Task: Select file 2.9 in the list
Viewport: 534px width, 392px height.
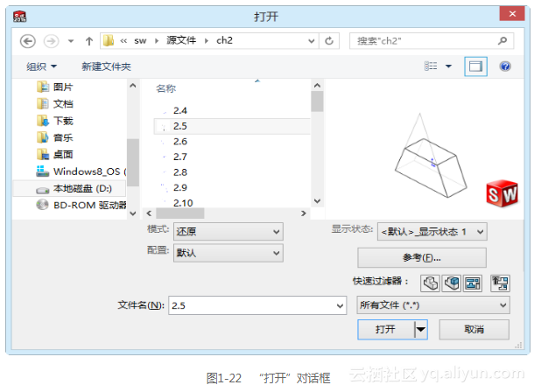Action: coord(232,187)
